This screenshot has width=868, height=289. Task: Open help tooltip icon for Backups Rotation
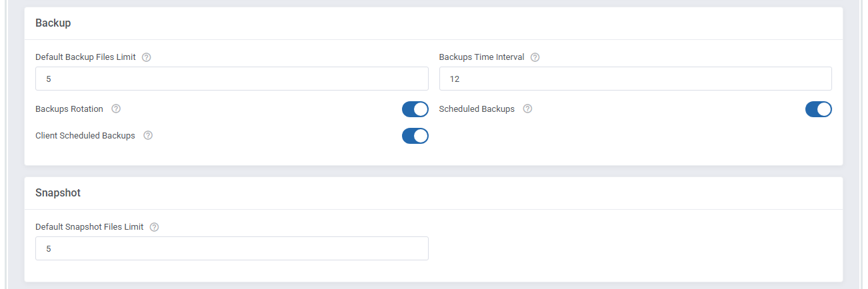coord(116,109)
